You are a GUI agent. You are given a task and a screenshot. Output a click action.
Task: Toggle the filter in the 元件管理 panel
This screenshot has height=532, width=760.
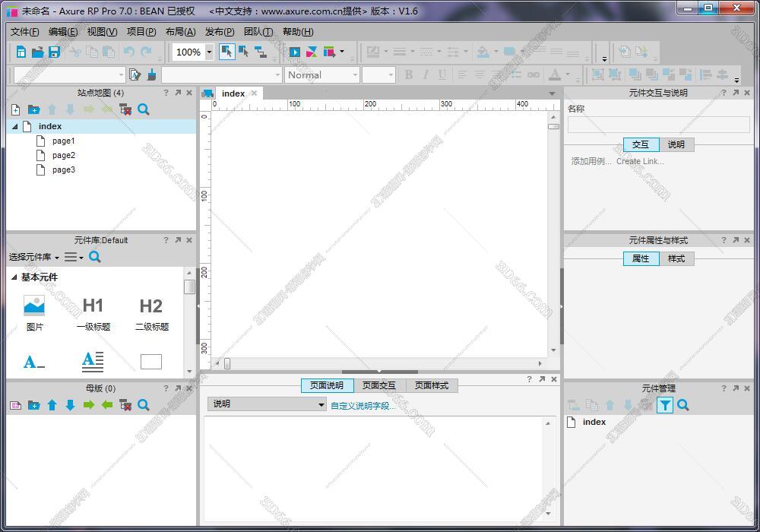(x=665, y=405)
